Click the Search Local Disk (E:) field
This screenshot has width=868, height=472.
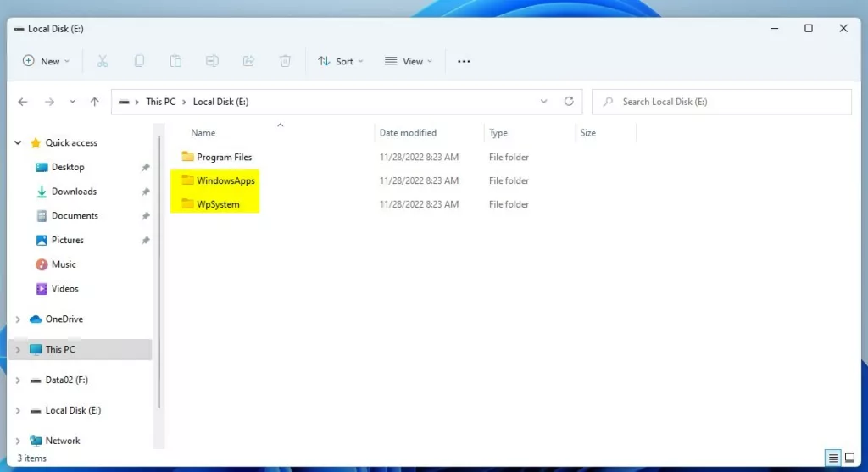click(x=721, y=102)
